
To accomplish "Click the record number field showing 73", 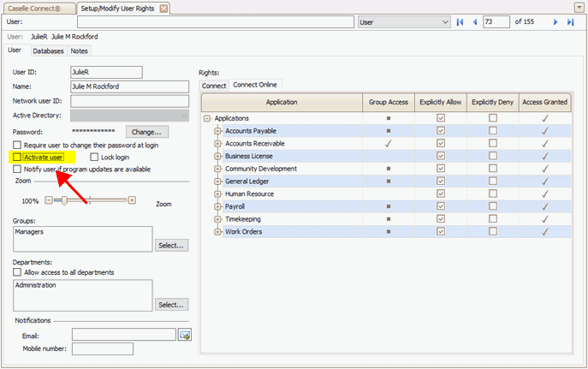I will (496, 21).
